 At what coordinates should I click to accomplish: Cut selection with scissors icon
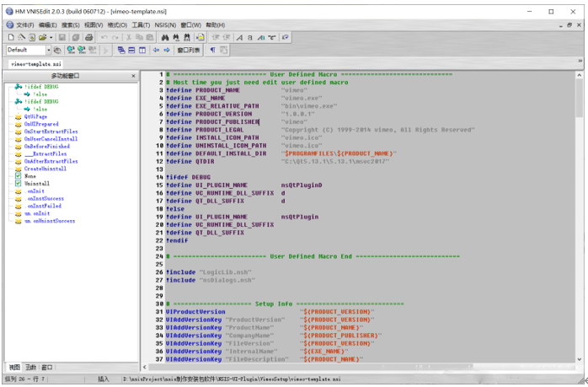pyautogui.click(x=129, y=37)
